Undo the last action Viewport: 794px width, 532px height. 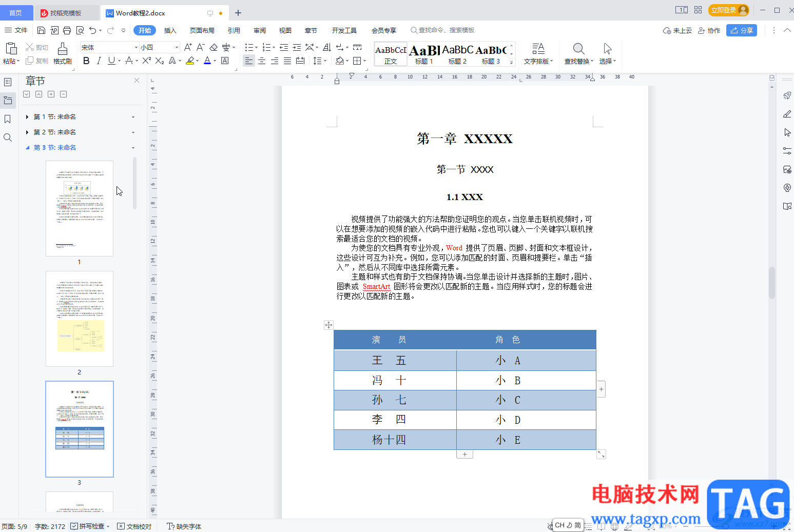tap(92, 30)
